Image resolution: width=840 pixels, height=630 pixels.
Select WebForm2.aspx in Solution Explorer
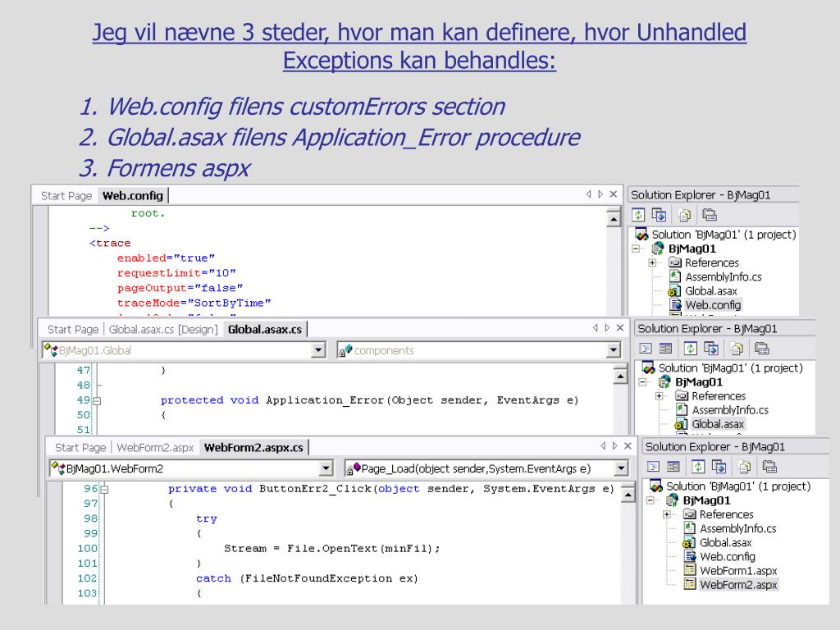739,584
